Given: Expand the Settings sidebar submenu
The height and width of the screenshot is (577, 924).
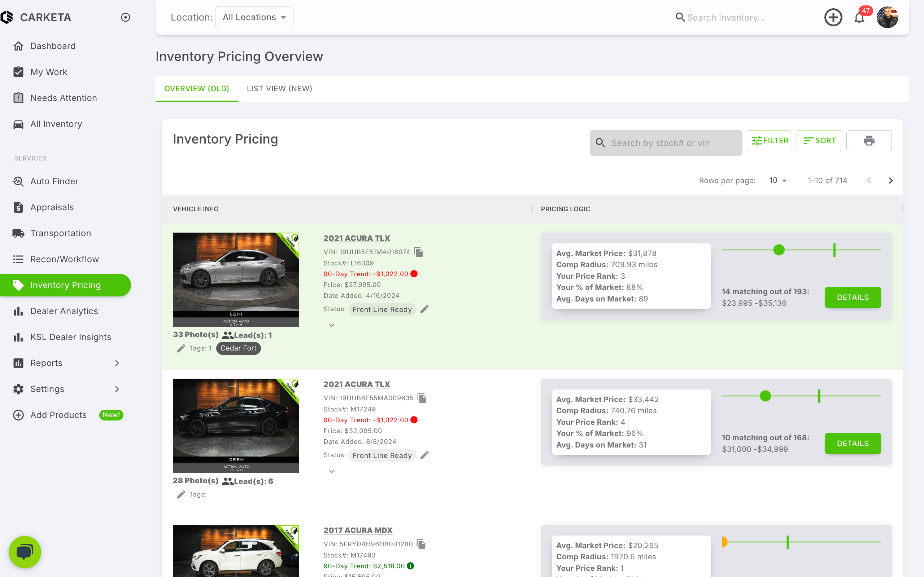Looking at the screenshot, I should point(117,389).
